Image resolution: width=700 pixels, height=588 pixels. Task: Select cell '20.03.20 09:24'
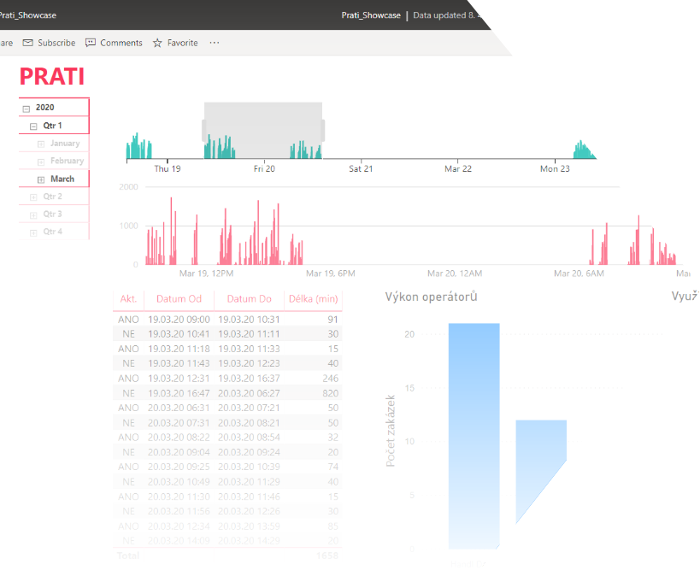pos(249,452)
